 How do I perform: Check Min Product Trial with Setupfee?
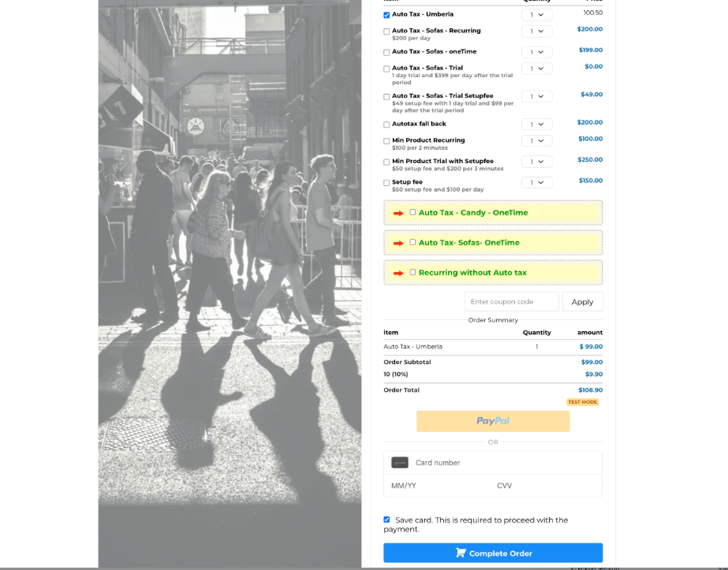pyautogui.click(x=386, y=162)
